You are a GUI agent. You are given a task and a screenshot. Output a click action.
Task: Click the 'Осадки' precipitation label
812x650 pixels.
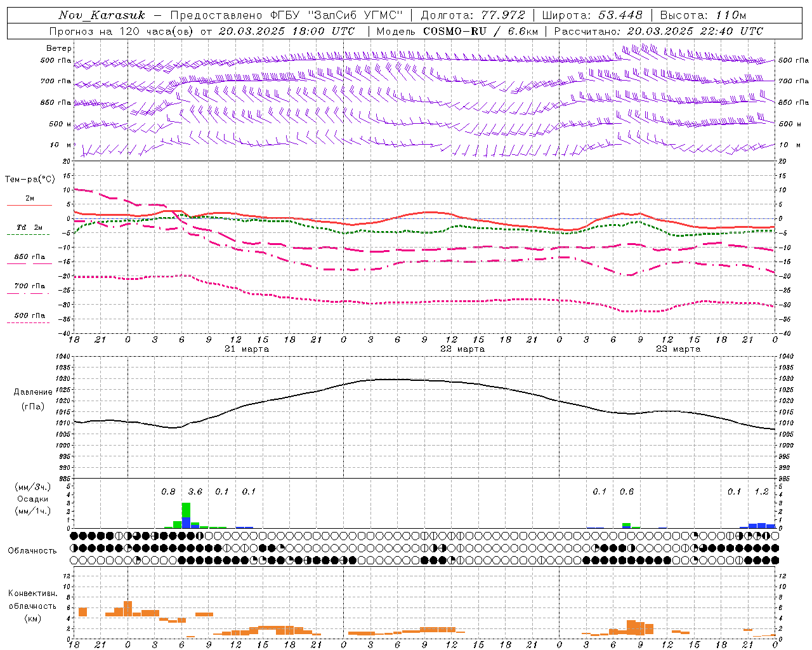tap(32, 499)
